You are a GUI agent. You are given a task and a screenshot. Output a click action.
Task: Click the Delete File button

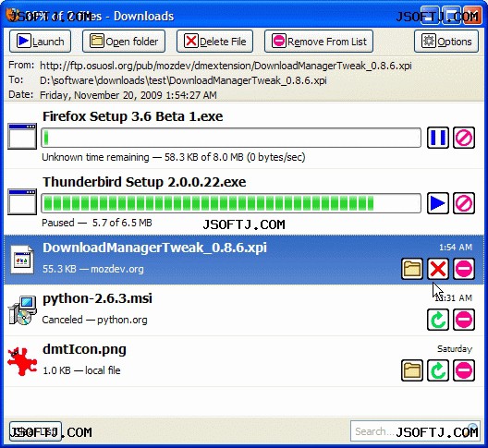click(x=214, y=41)
